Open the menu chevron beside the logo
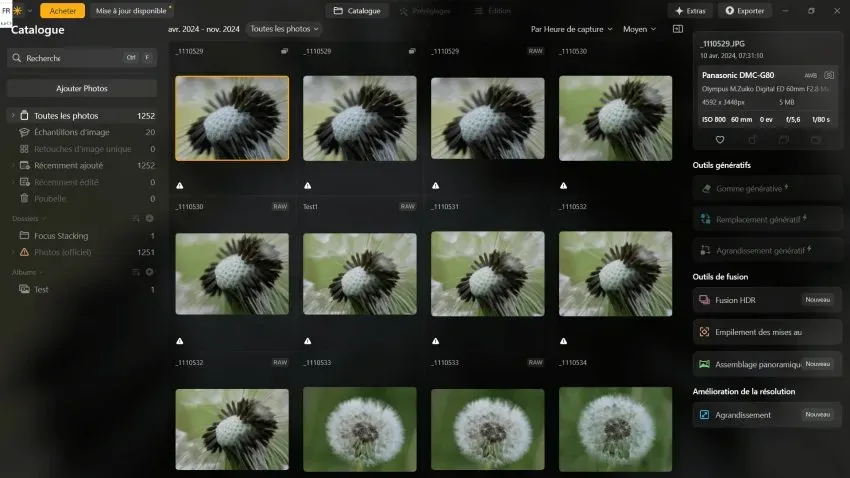Screen dimensions: 850x478 pyautogui.click(x=30, y=11)
